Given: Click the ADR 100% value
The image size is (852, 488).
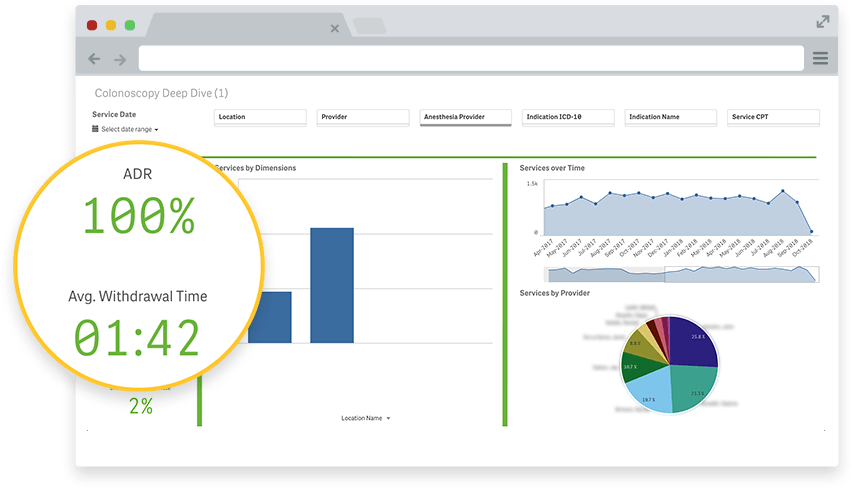Looking at the screenshot, I should (x=139, y=216).
